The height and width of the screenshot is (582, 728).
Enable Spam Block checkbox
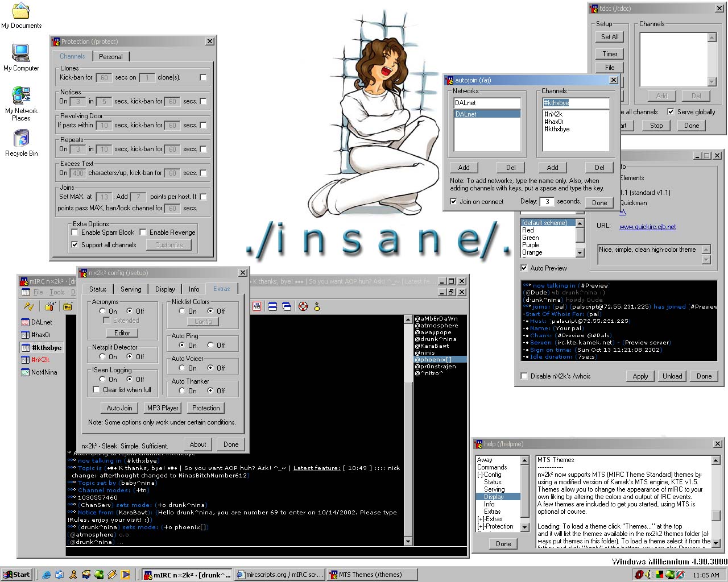(75, 232)
